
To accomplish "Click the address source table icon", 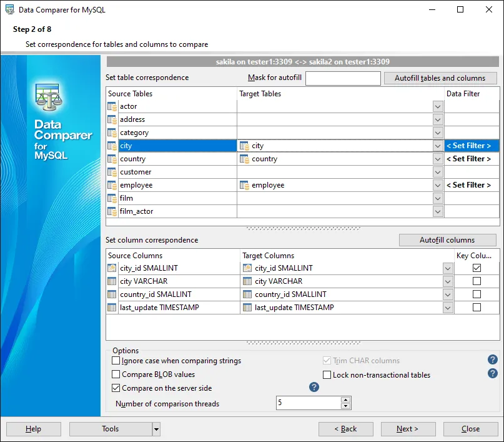I will pos(112,119).
